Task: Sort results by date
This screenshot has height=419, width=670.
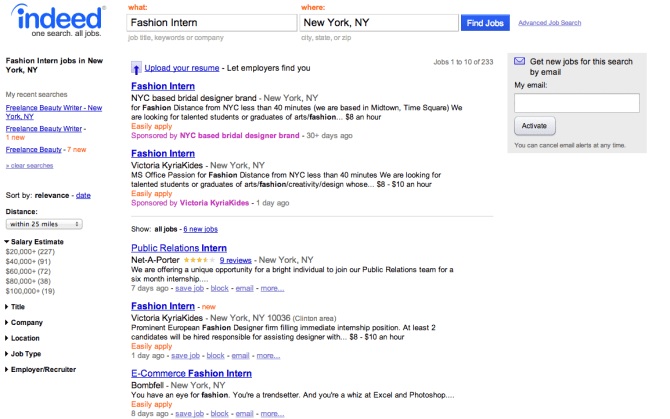Action: pyautogui.click(x=83, y=195)
